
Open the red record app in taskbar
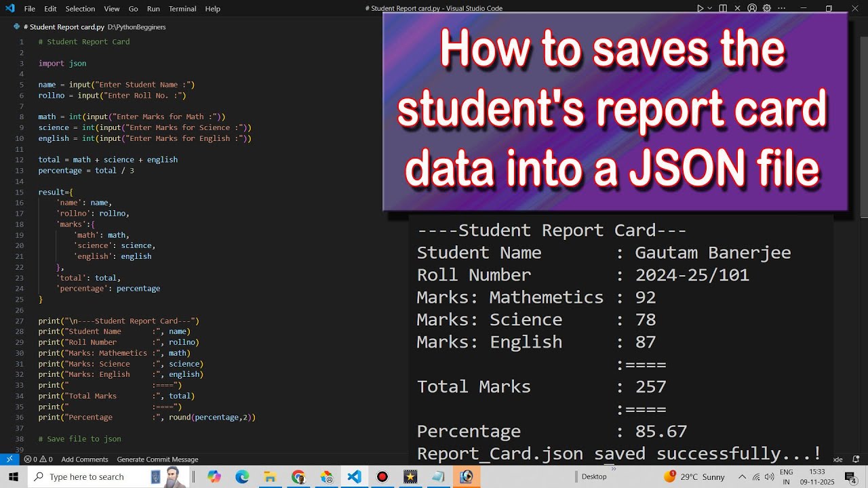382,476
